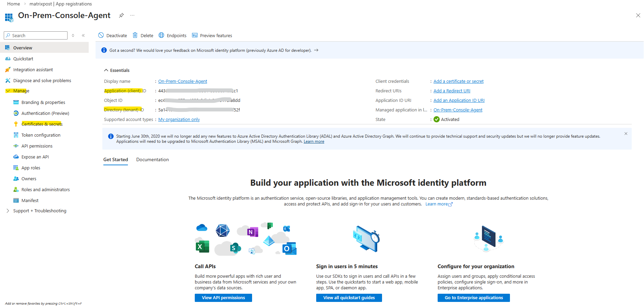Click the Deactivate toolbar icon

[101, 35]
